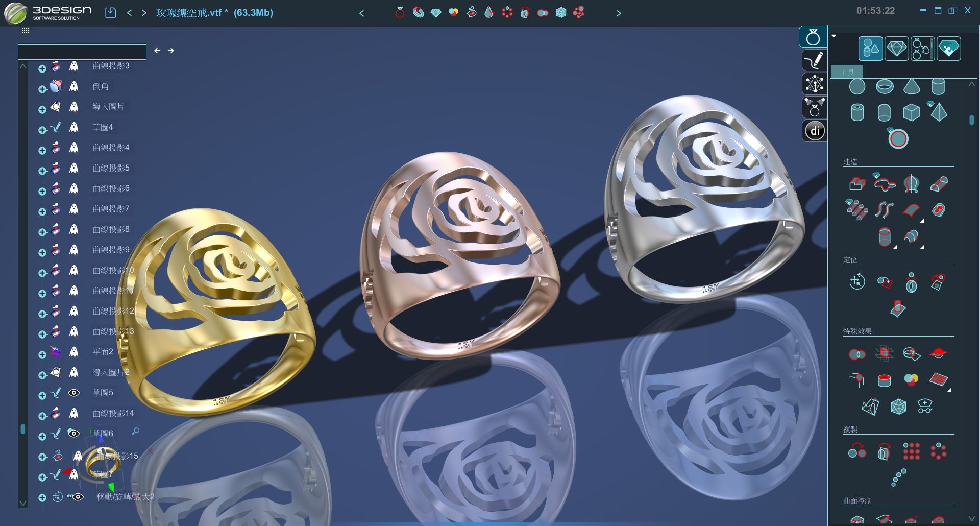Select the torus ring primitive tool
Screen dimensions: 980x526
tap(885, 87)
